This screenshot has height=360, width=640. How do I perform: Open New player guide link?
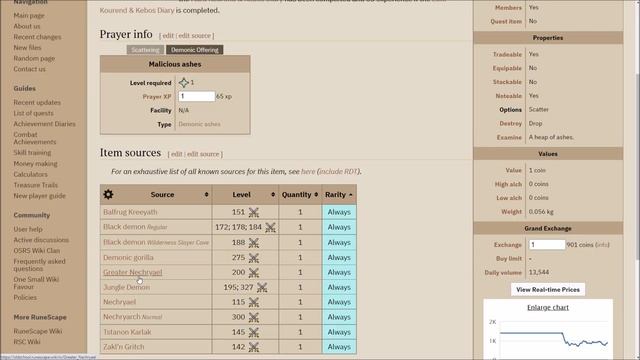point(40,196)
